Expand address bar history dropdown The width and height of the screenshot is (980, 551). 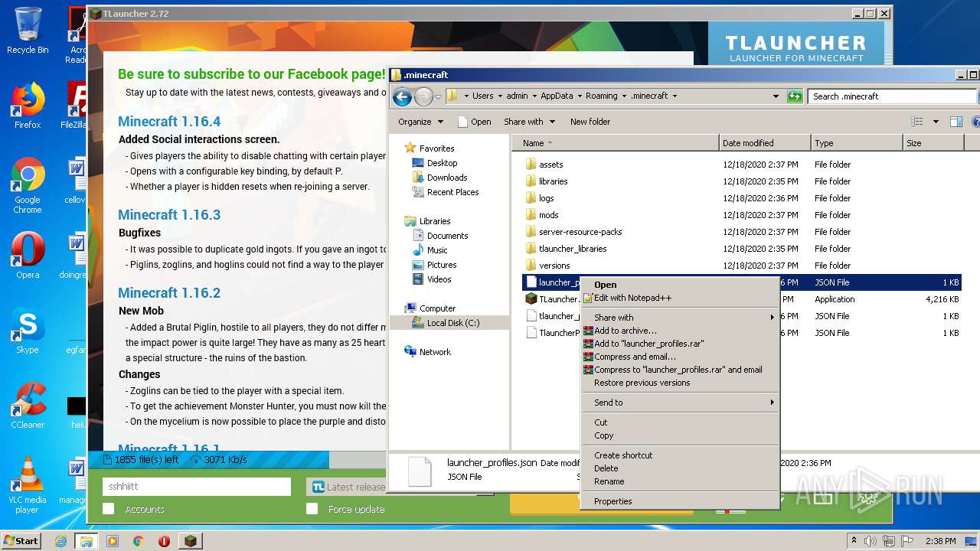tap(776, 96)
